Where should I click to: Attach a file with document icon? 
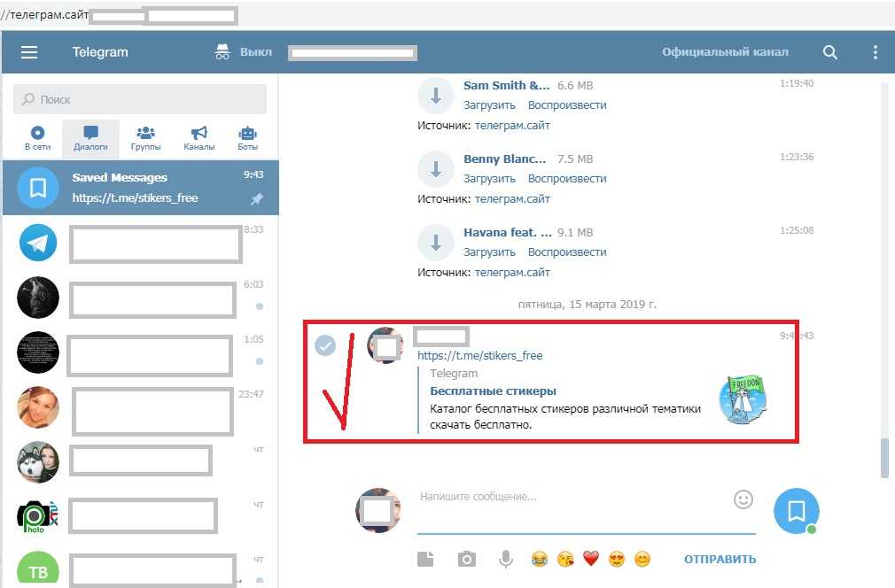pyautogui.click(x=425, y=560)
